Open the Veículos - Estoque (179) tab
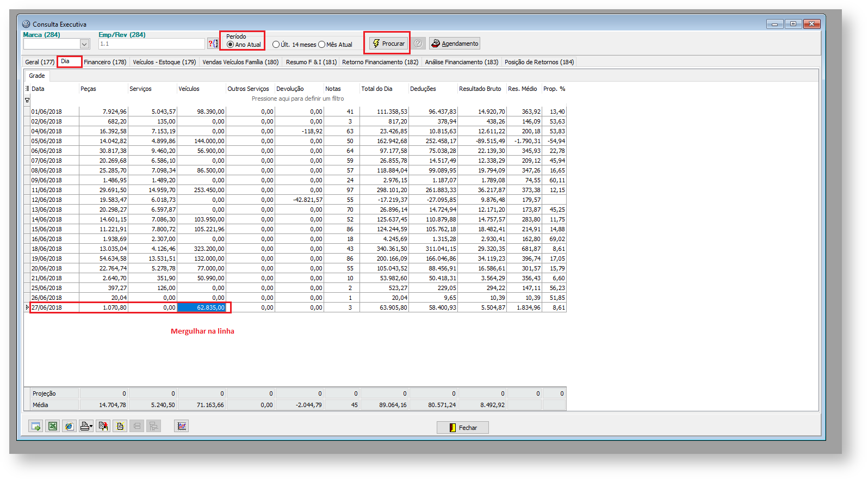 pos(164,62)
